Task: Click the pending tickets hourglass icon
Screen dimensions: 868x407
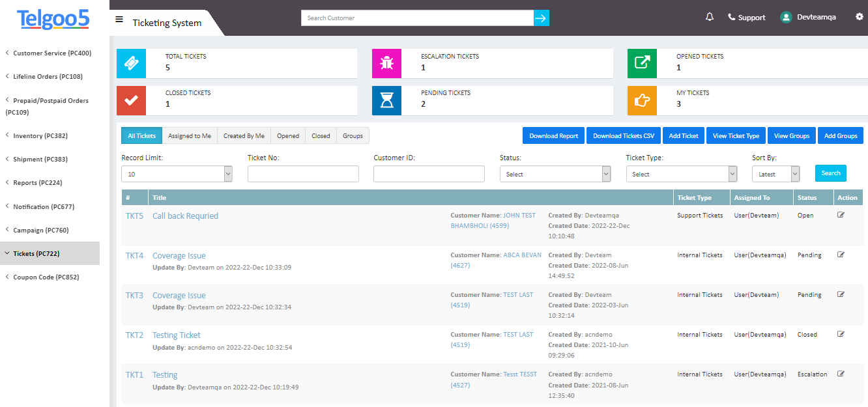Action: [x=387, y=100]
